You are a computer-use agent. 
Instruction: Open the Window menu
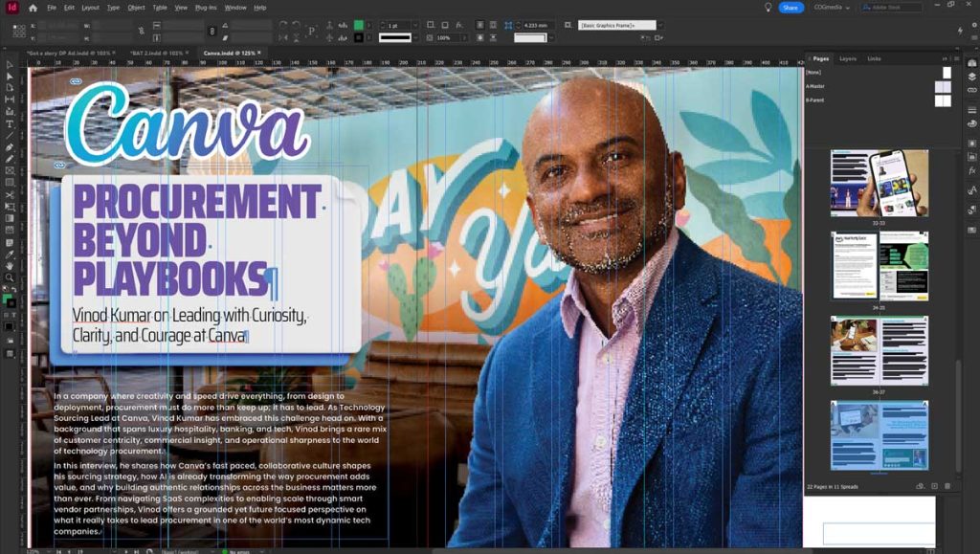coord(235,8)
